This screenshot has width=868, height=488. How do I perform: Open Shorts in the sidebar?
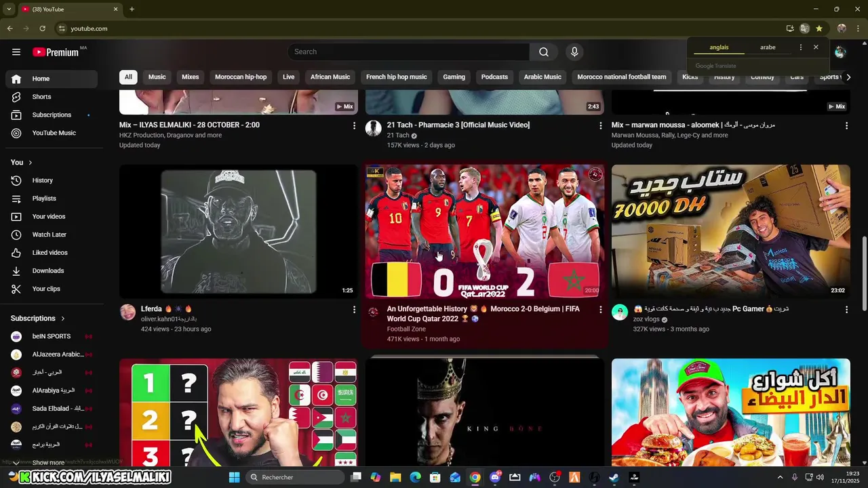[x=52, y=97]
